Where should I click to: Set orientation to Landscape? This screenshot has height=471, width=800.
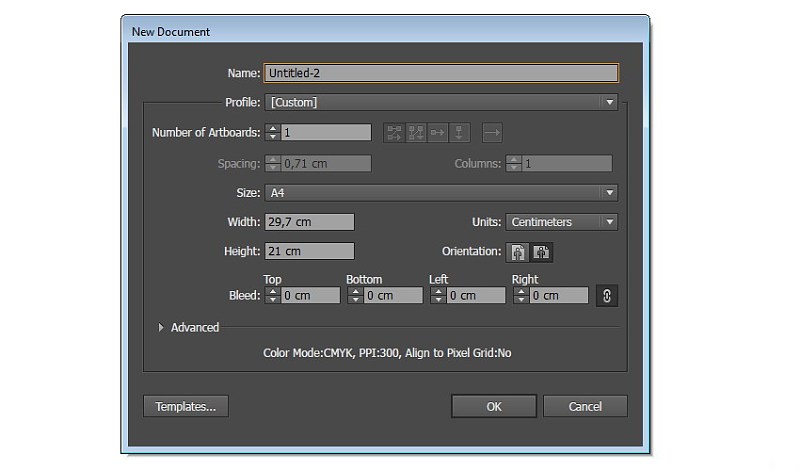click(540, 252)
